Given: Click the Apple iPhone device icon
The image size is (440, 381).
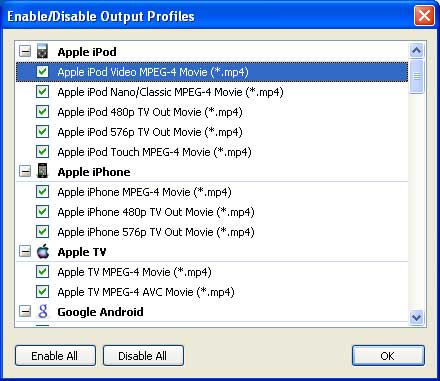Looking at the screenshot, I should tap(42, 171).
